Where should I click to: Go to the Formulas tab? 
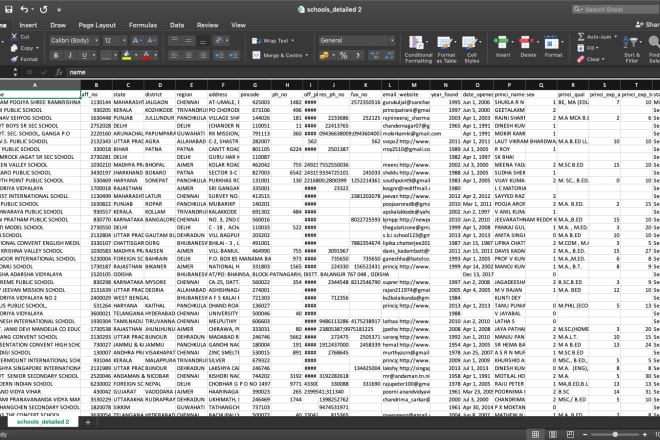coord(143,25)
